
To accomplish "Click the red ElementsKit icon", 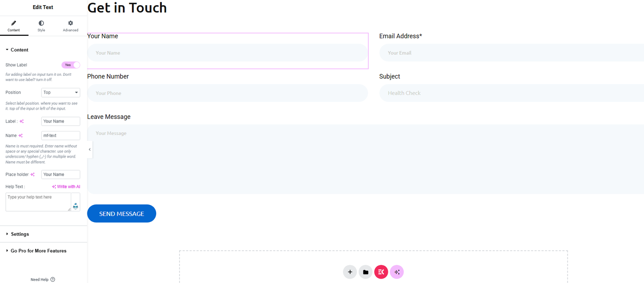I will (381, 272).
